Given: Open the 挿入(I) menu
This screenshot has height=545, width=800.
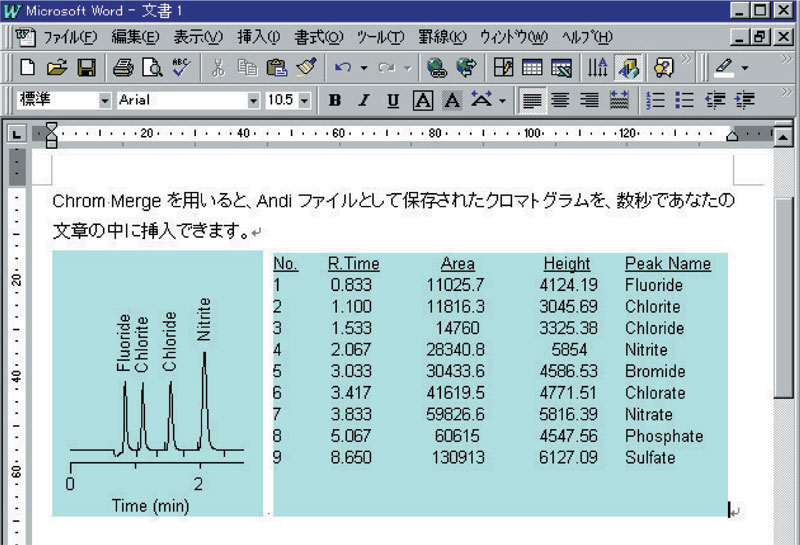Looking at the screenshot, I should pyautogui.click(x=259, y=37).
